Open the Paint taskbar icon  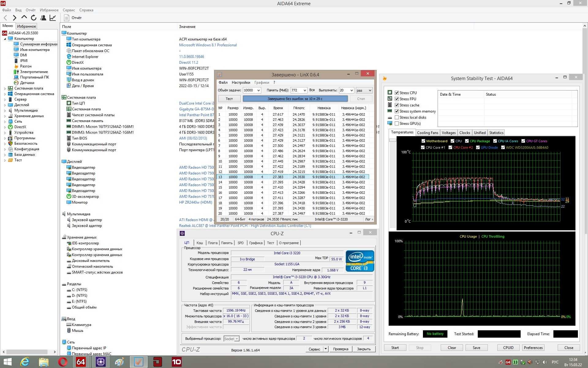click(119, 362)
